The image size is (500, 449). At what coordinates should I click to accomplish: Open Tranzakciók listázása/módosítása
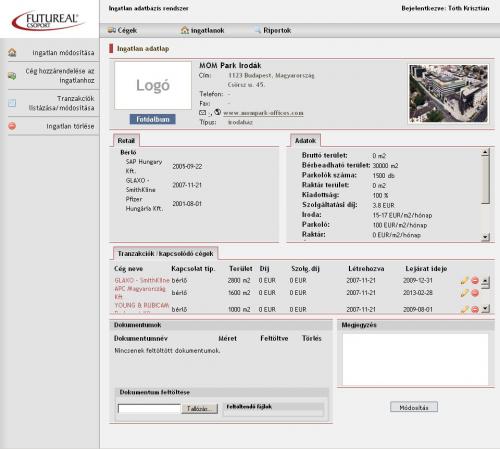pyautogui.click(x=61, y=103)
